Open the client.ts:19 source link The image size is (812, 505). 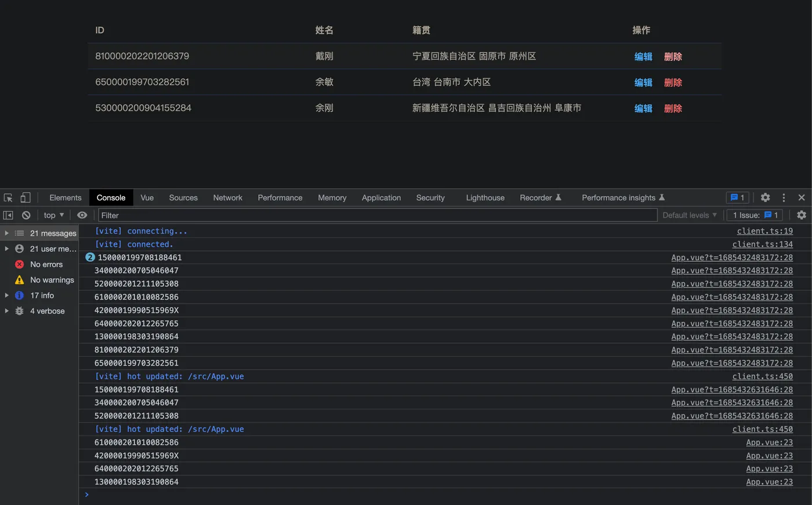pos(764,230)
